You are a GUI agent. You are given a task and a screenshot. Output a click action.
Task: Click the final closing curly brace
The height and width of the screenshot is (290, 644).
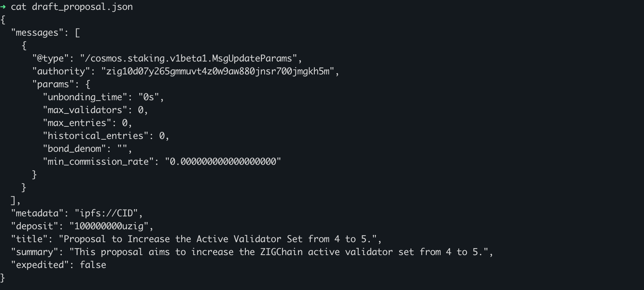(x=3, y=278)
